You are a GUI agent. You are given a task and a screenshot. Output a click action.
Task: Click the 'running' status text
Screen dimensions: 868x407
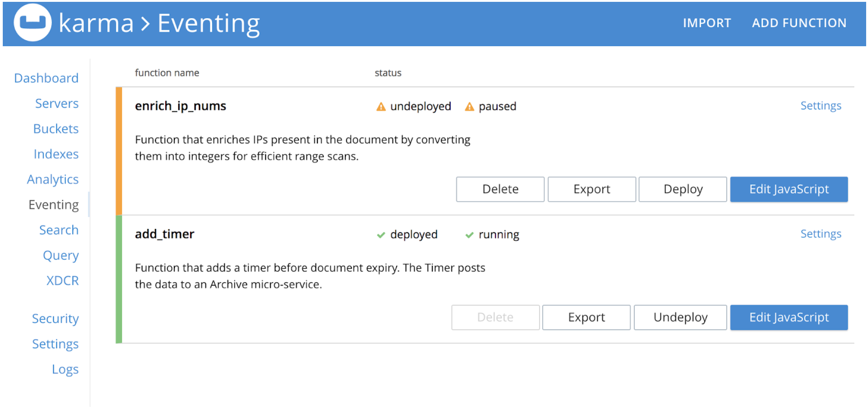click(x=499, y=235)
